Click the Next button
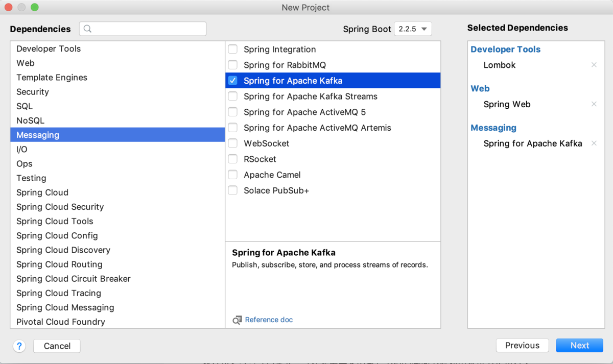 [x=579, y=346]
